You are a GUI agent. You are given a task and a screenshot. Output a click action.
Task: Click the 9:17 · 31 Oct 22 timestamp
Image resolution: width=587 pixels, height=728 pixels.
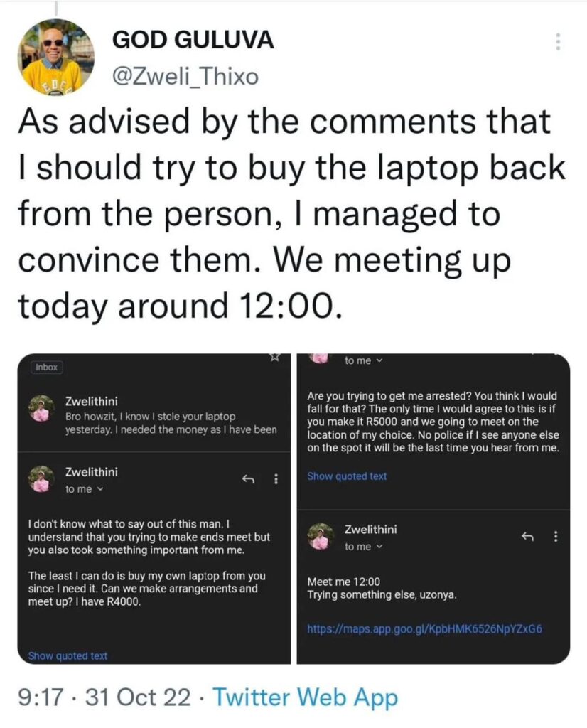click(x=104, y=697)
